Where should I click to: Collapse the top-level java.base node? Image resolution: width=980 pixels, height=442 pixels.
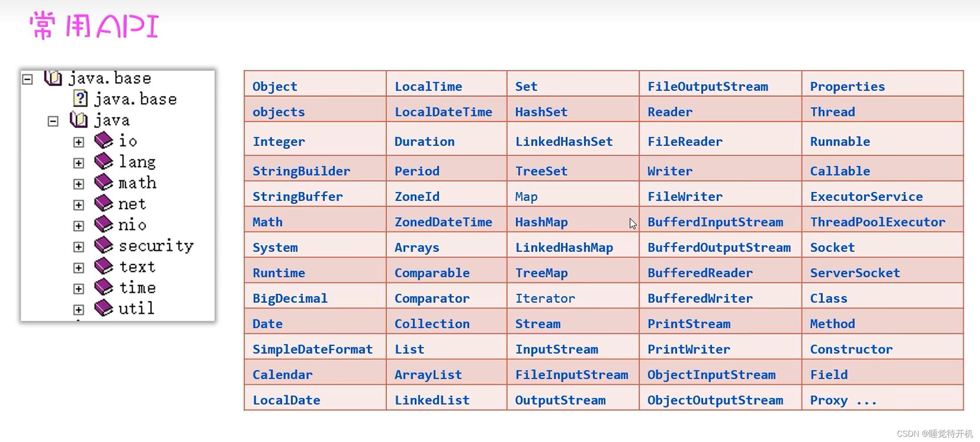tap(28, 78)
